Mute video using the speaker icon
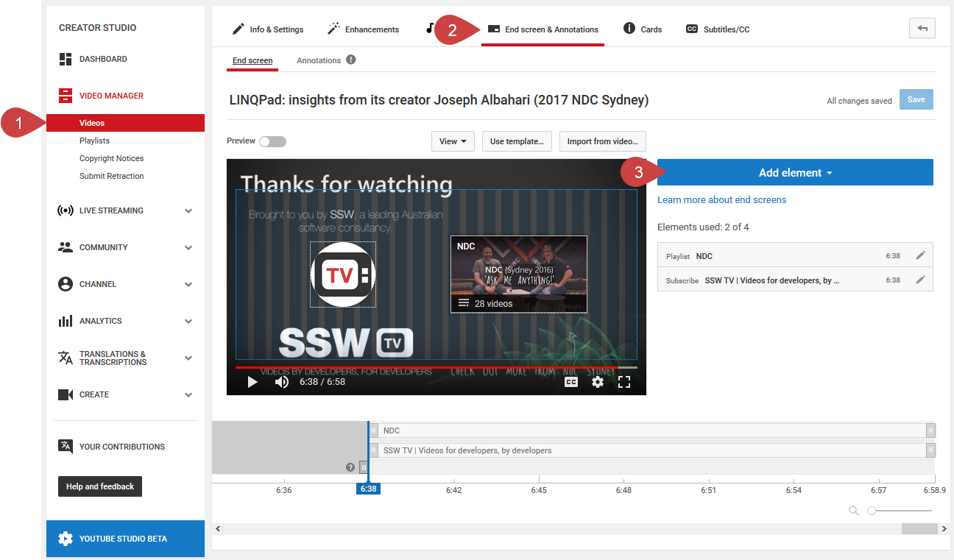Screen dimensions: 954x560 (x=281, y=382)
